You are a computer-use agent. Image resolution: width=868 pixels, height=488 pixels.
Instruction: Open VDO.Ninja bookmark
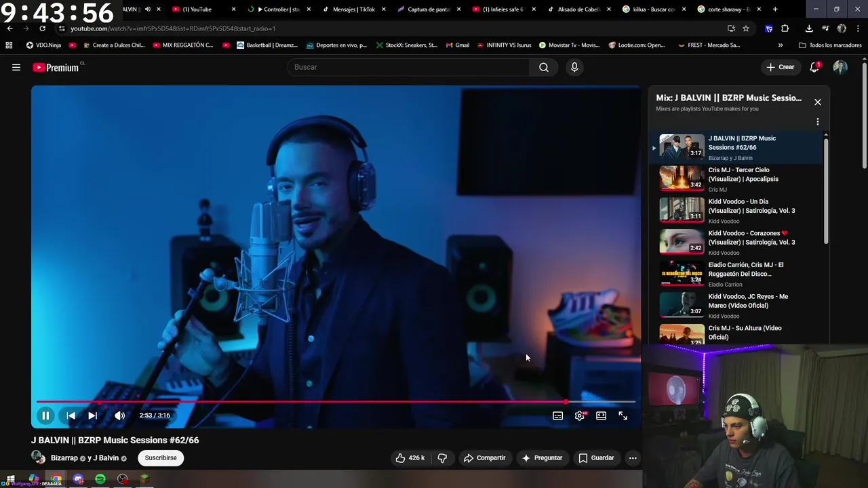click(43, 45)
